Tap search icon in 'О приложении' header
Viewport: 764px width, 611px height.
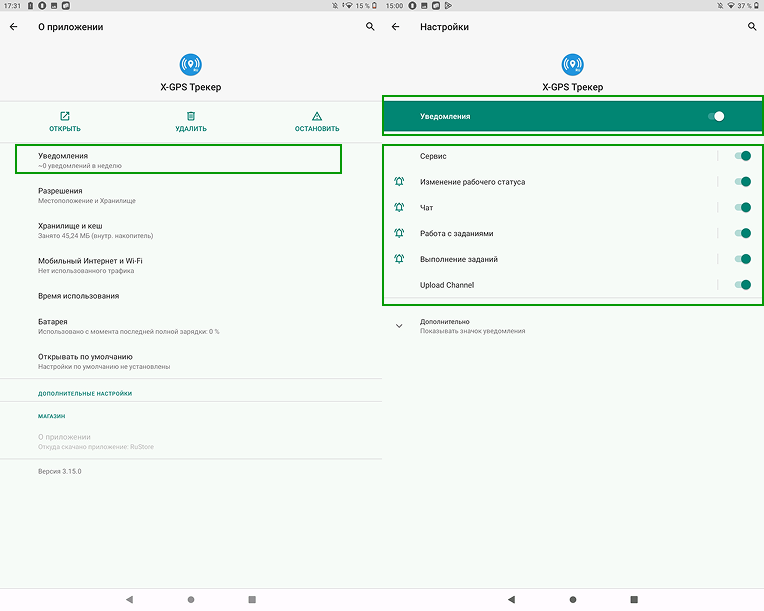coord(370,27)
